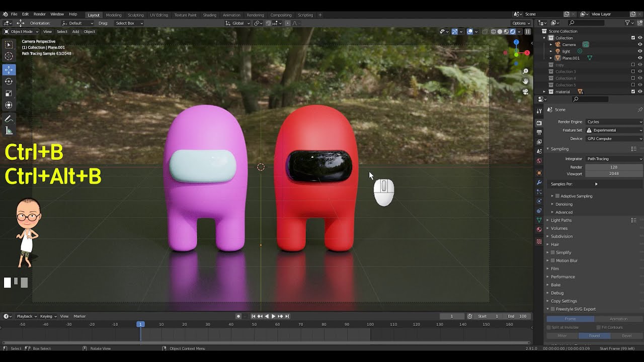Open the Integrator dropdown
644x362 pixels.
coord(614,159)
